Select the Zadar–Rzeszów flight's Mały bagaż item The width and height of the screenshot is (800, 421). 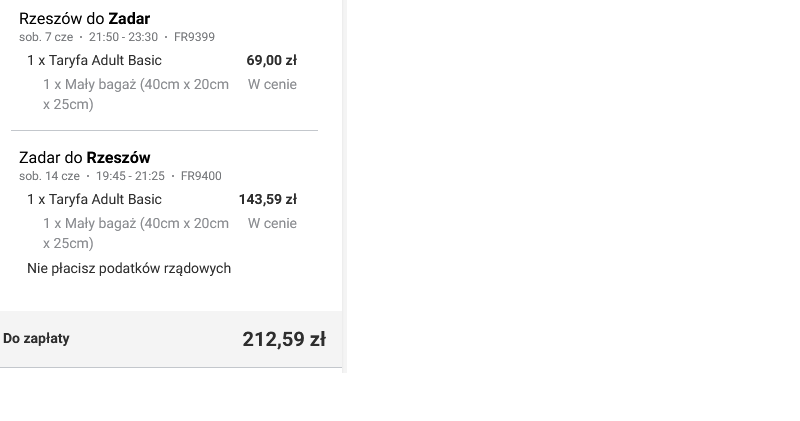[x=135, y=233]
